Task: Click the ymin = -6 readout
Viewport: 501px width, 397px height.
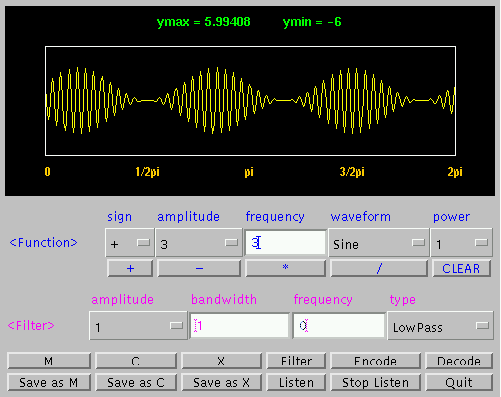Action: coord(312,22)
